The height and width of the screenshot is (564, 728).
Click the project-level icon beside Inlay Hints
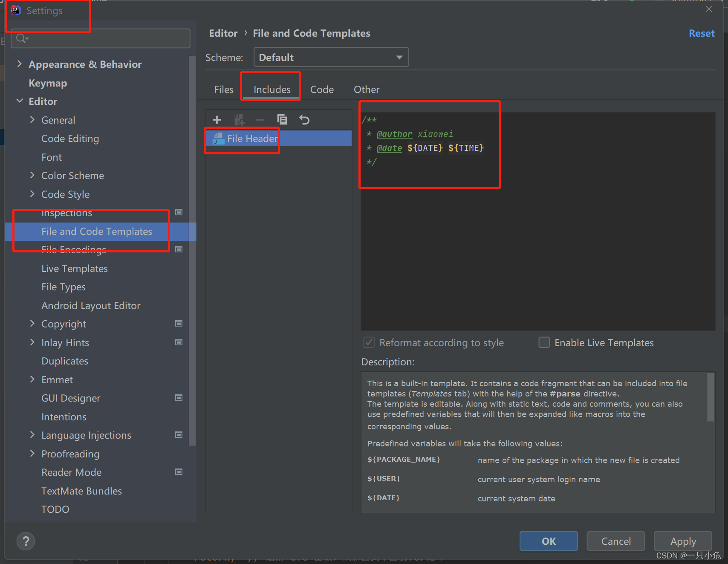coord(179,342)
